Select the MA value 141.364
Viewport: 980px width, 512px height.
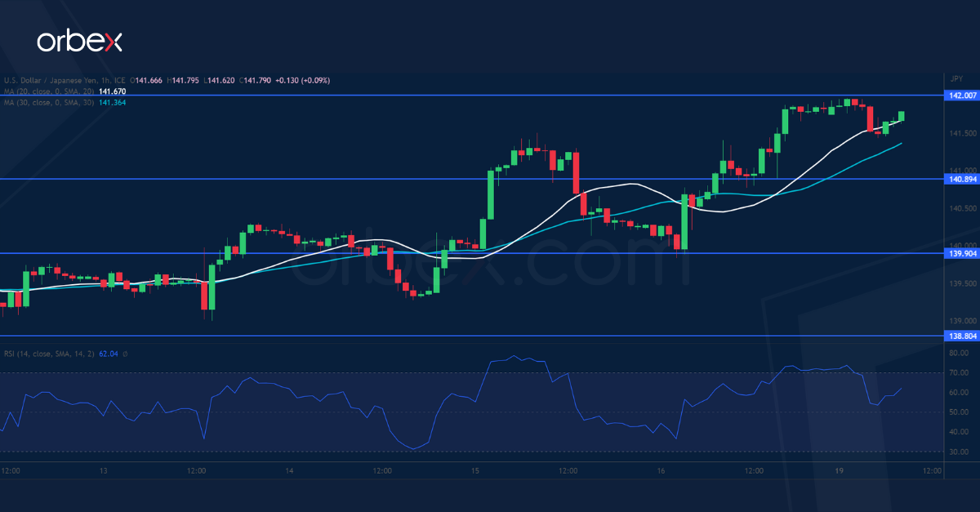click(x=112, y=102)
